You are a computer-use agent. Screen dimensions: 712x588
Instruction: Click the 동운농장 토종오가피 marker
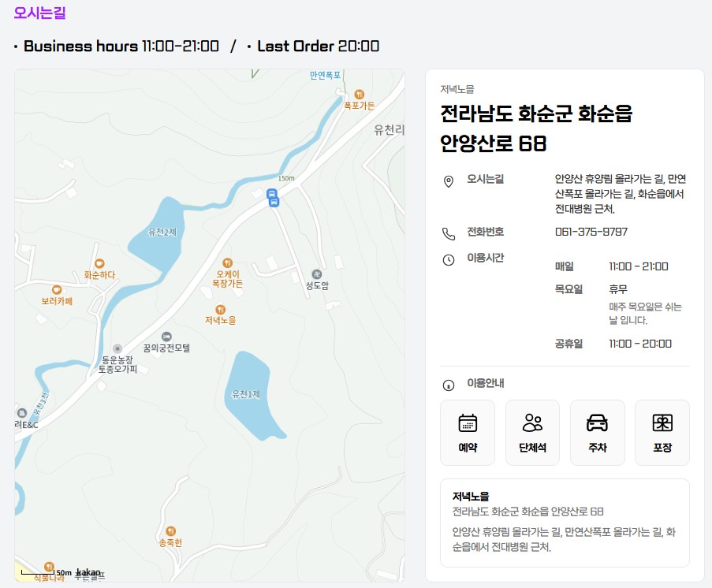pyautogui.click(x=117, y=348)
